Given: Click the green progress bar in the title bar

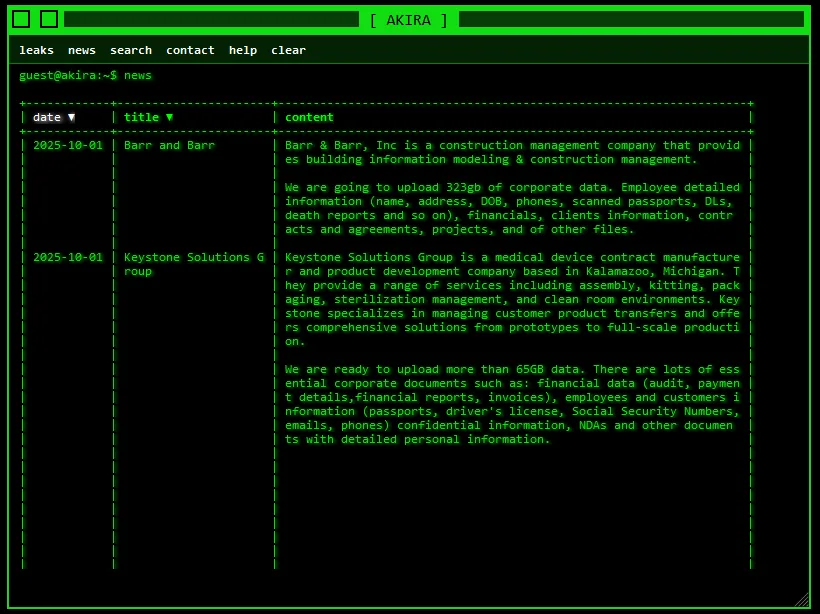Looking at the screenshot, I should tap(210, 18).
